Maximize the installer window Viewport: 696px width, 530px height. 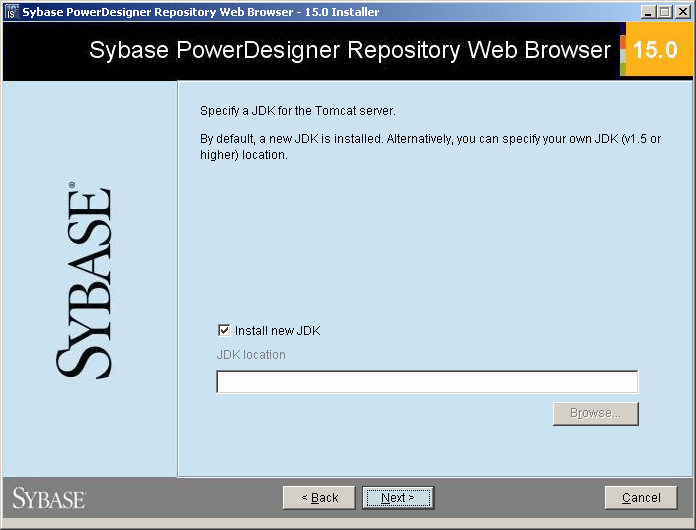pos(665,12)
